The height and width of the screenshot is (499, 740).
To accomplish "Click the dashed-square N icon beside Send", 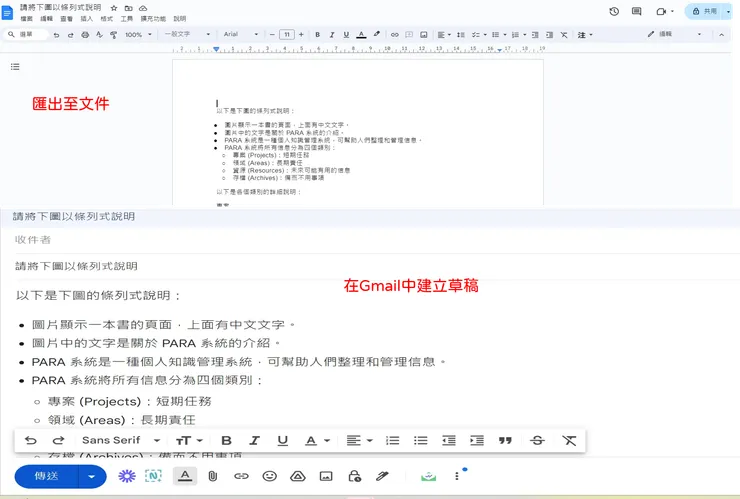I will coord(154,476).
